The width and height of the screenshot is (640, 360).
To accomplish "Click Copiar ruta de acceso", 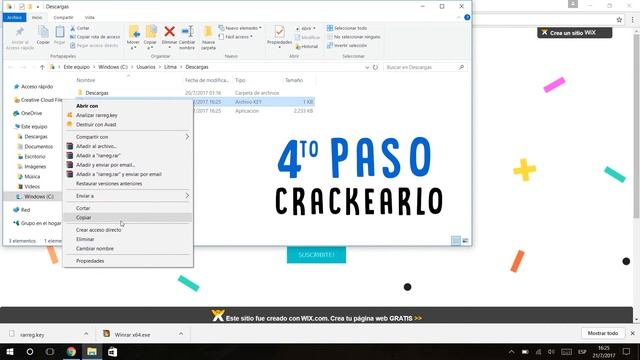I will click(x=95, y=37).
